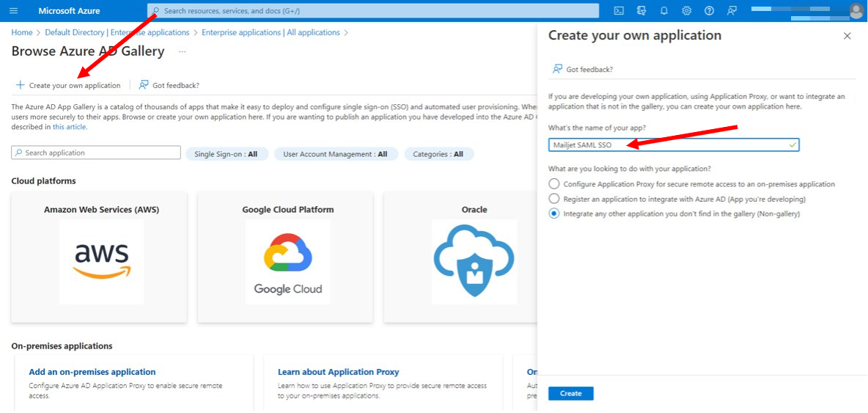Open the Categories filter
The height and width of the screenshot is (413, 868).
(x=438, y=154)
